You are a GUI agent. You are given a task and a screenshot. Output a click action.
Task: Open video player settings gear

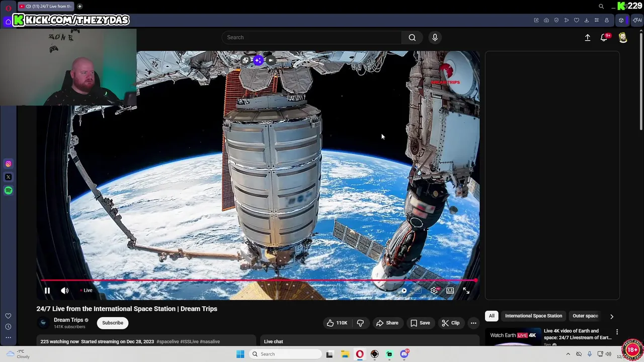[434, 291]
